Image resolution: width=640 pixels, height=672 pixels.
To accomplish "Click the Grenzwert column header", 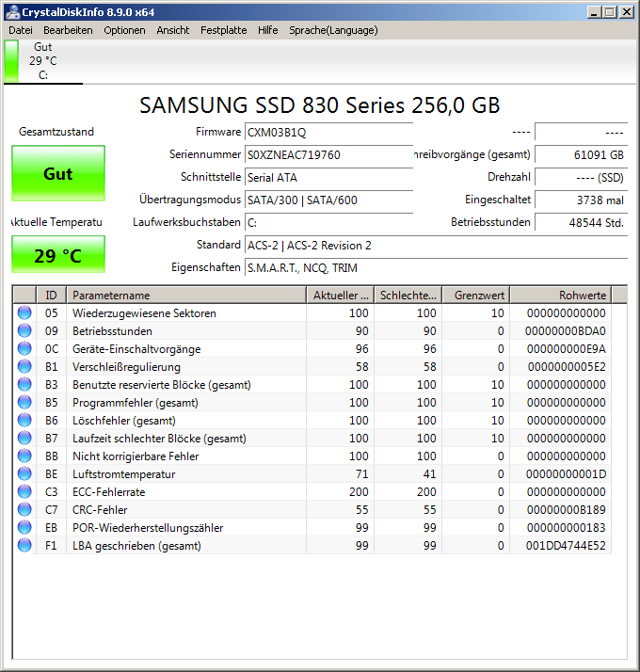I will pyautogui.click(x=476, y=296).
